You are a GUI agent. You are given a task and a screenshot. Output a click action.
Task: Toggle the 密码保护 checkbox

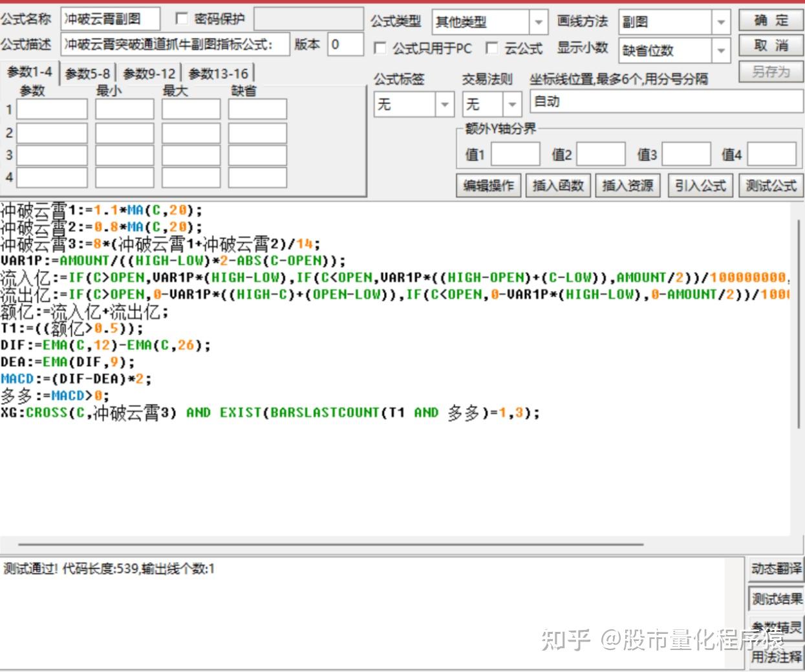pos(182,19)
